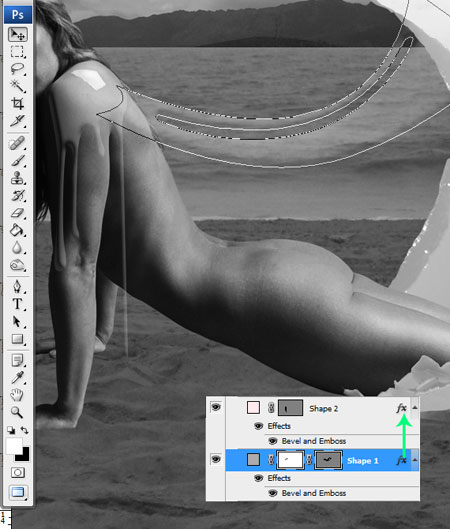Select the Hand tool
This screenshot has width=450, height=529.
(18, 395)
